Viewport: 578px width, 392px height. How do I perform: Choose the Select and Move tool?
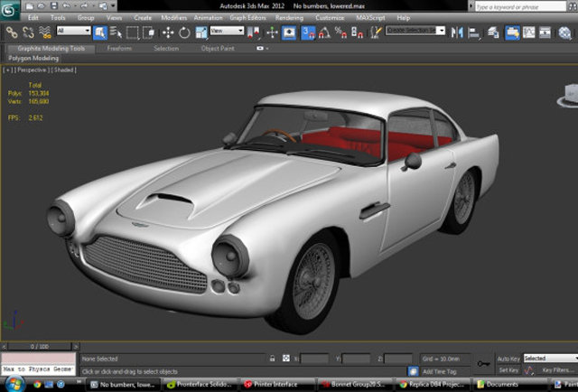point(168,32)
